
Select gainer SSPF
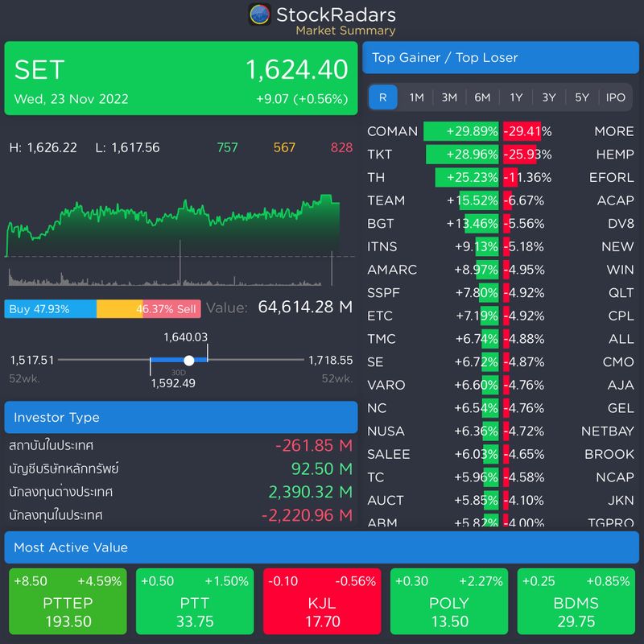(x=383, y=292)
